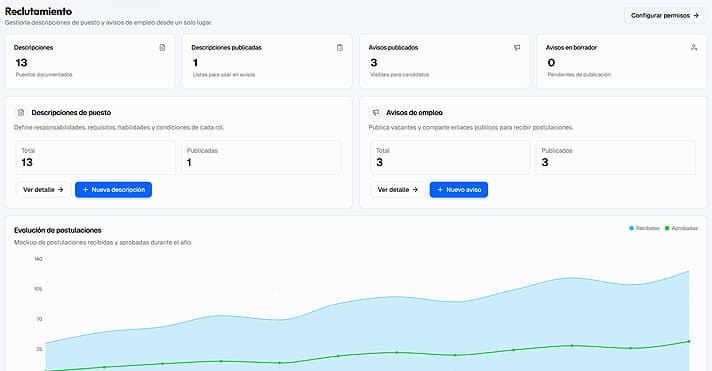Click document icon beside Descripciones de puesto heading
Viewport: 712px width, 371px height.
point(21,112)
